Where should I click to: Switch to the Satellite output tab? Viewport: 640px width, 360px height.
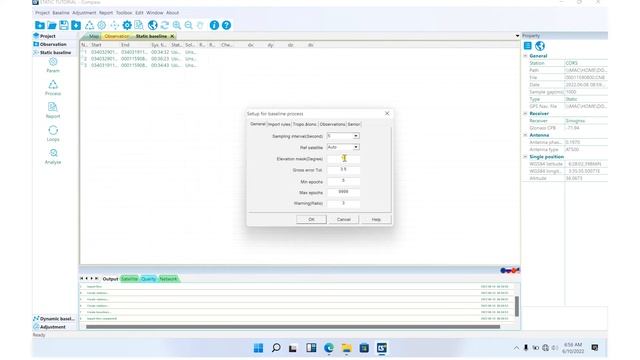(x=129, y=279)
